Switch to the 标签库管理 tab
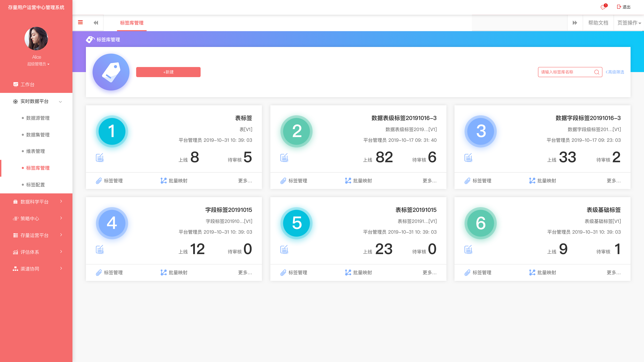Screen dimensions: 644x362 coord(132,23)
